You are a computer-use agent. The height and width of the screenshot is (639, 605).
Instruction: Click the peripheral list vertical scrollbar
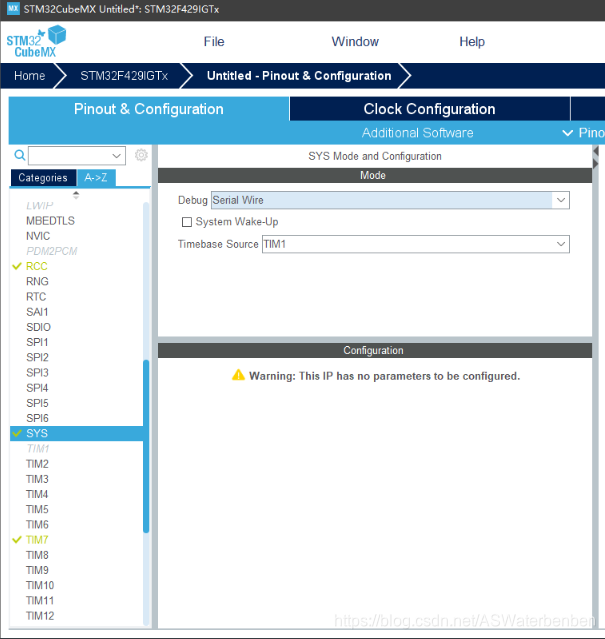[146, 446]
